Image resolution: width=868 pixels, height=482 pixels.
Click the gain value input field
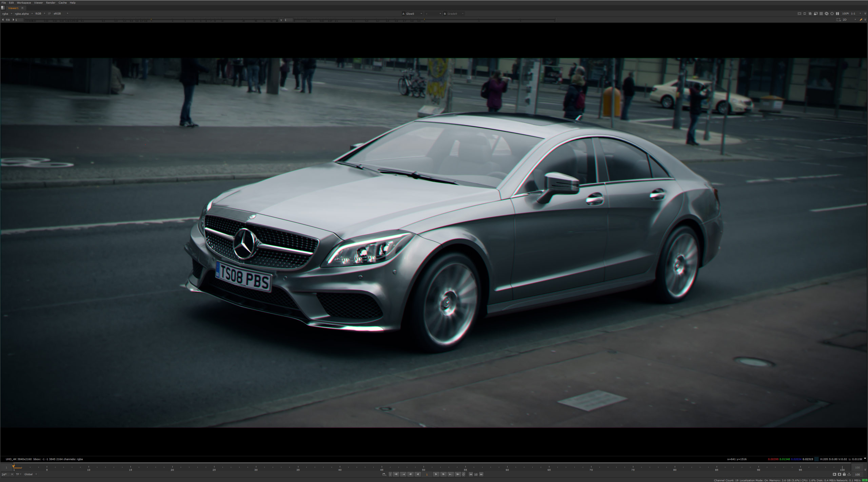click(x=19, y=20)
